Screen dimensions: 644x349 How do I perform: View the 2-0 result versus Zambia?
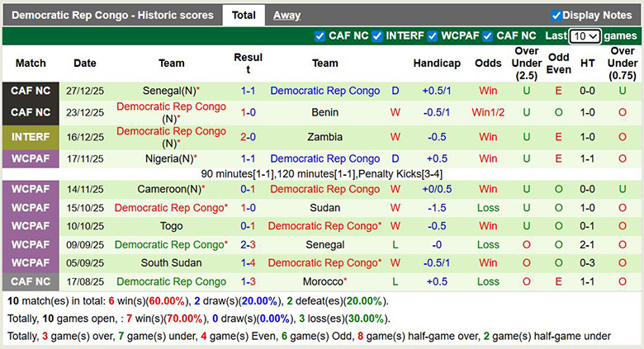coord(248,137)
